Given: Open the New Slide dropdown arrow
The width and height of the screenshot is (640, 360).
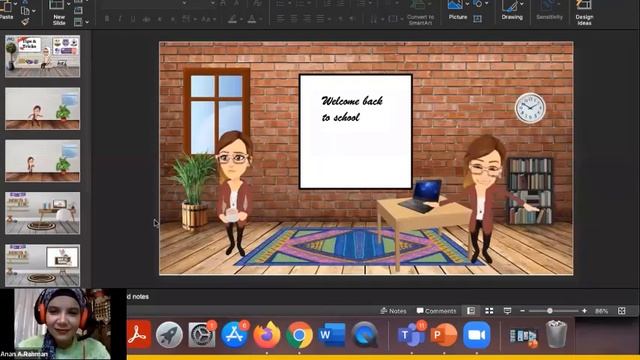Looking at the screenshot, I should point(69,4).
